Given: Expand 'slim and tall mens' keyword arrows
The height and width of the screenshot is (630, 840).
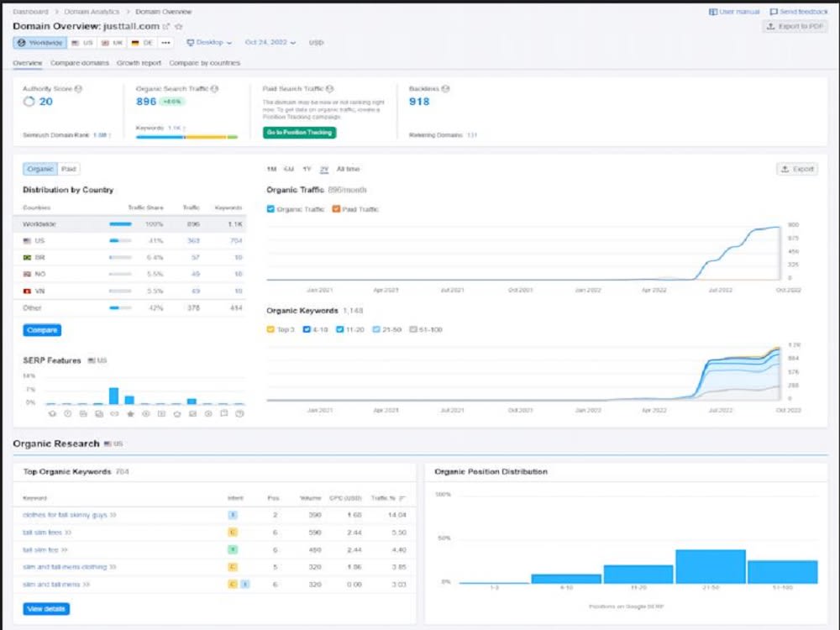Looking at the screenshot, I should 87,585.
